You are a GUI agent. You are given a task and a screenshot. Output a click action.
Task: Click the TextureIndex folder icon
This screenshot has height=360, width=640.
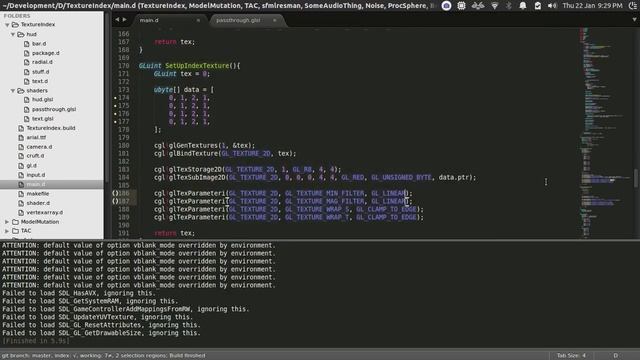15,25
